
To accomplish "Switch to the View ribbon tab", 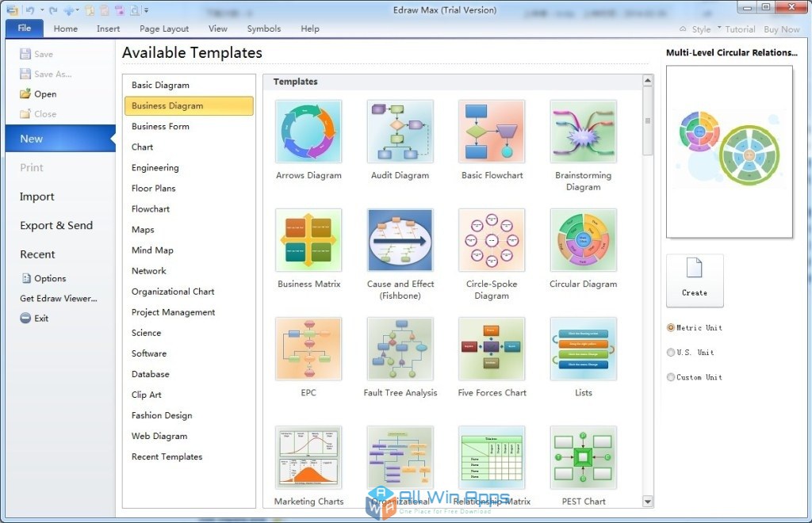I will pyautogui.click(x=218, y=29).
